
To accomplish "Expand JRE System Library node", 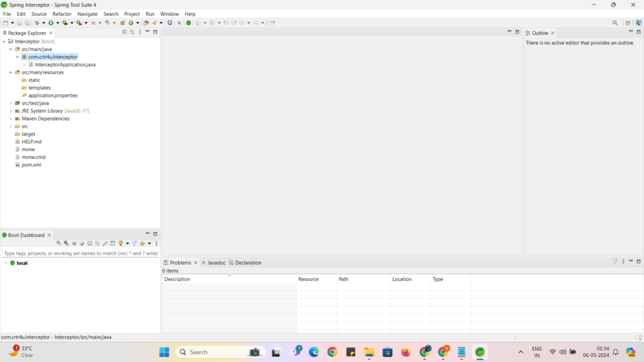I will [x=11, y=111].
